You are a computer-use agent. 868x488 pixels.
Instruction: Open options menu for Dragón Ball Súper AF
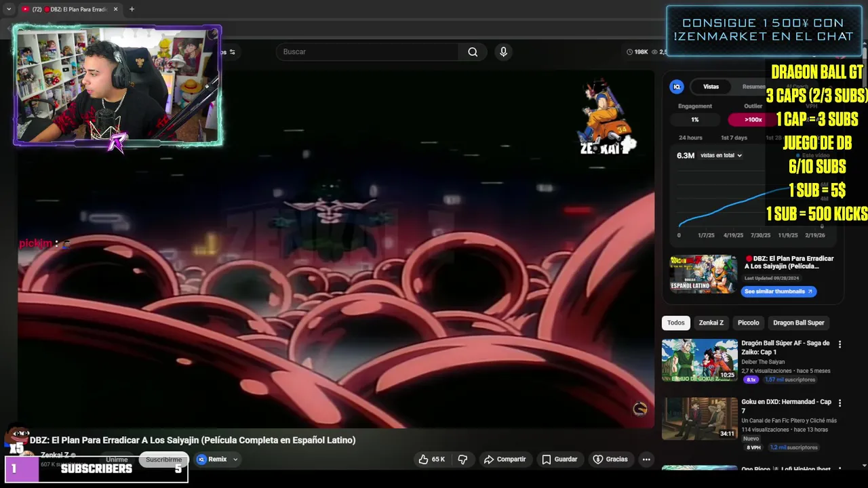pyautogui.click(x=840, y=344)
